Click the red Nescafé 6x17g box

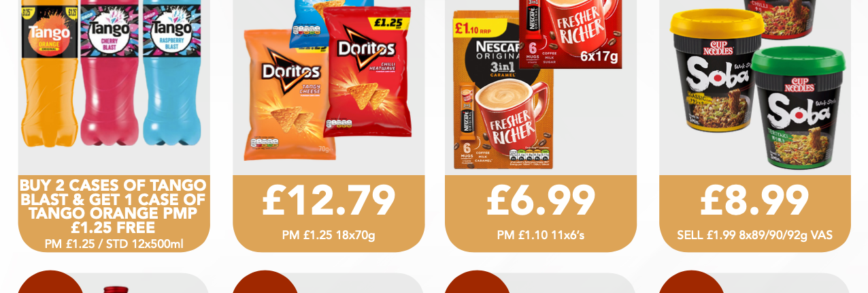pyautogui.click(x=571, y=33)
